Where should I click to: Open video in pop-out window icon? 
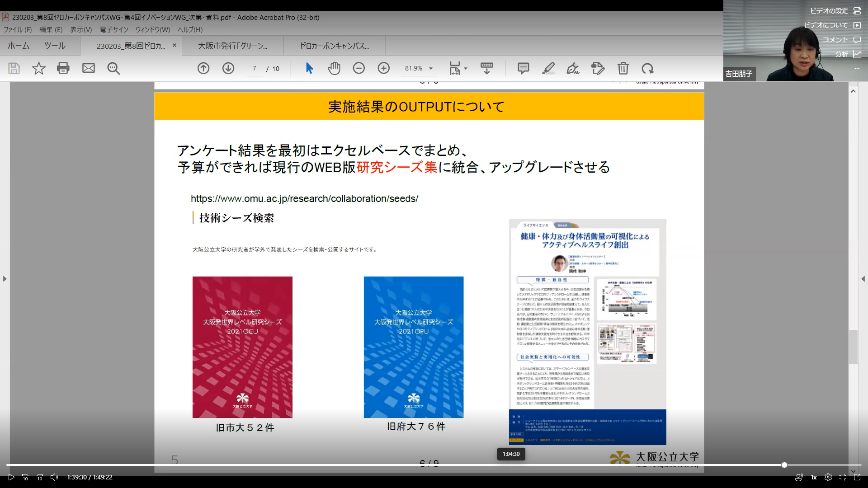coord(857,477)
